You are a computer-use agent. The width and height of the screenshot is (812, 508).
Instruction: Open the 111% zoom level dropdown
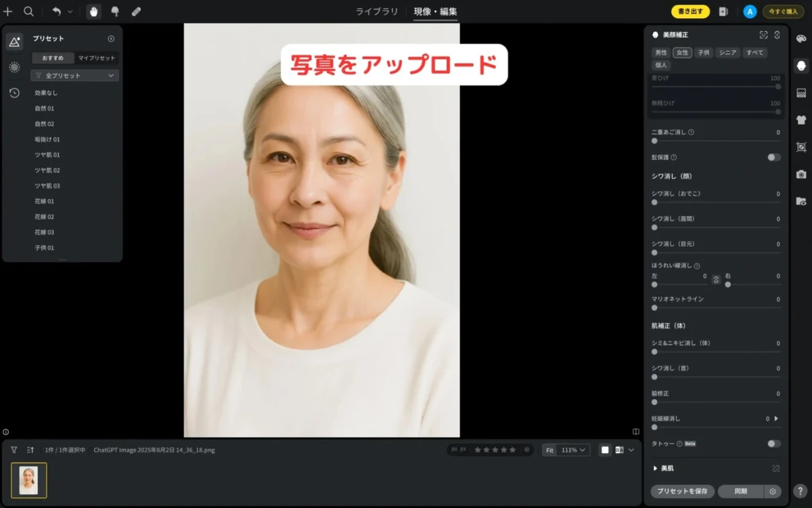[574, 450]
